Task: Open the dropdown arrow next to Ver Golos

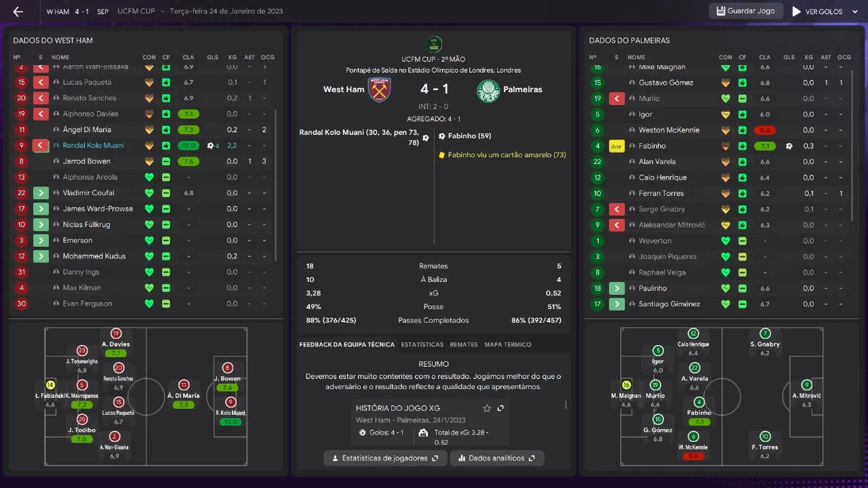Action: click(x=854, y=12)
